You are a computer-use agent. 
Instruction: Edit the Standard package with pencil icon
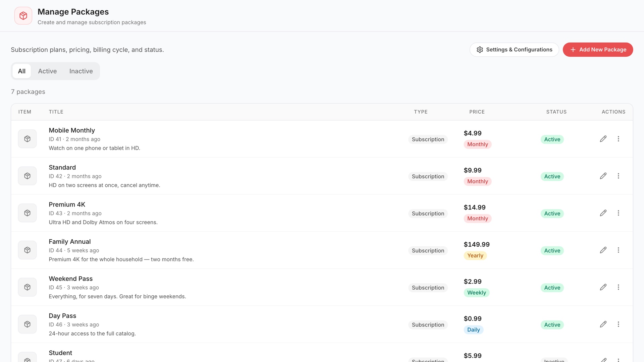pos(603,176)
